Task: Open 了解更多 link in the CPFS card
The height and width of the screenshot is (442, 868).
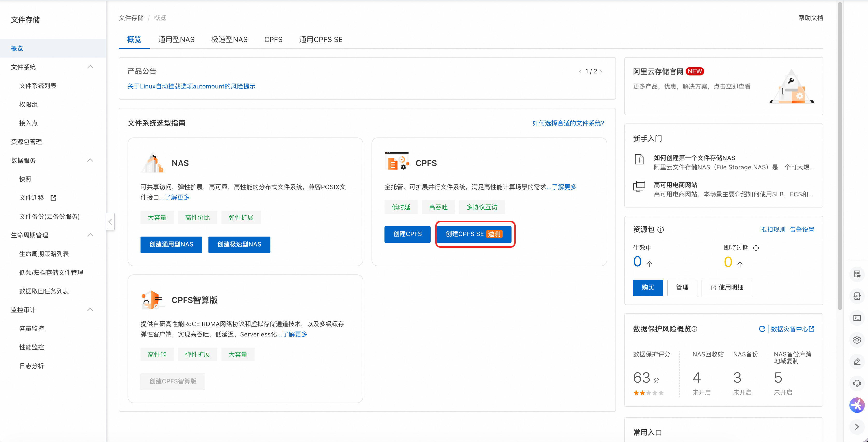Action: click(x=564, y=187)
